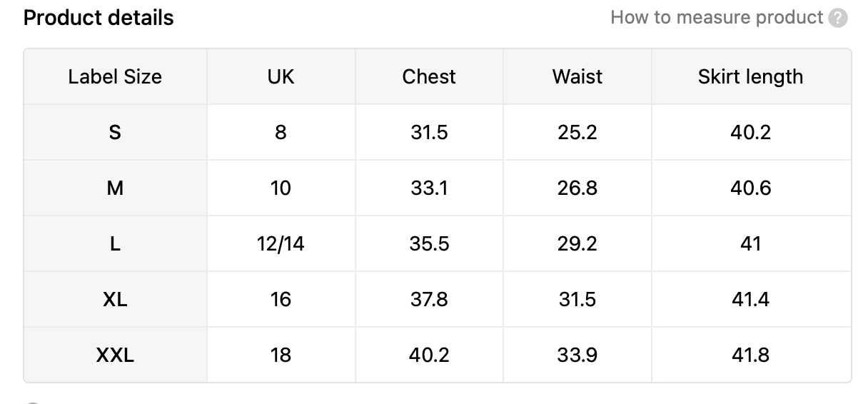The height and width of the screenshot is (404, 868).
Task: Select the XL label size cell
Action: click(115, 299)
